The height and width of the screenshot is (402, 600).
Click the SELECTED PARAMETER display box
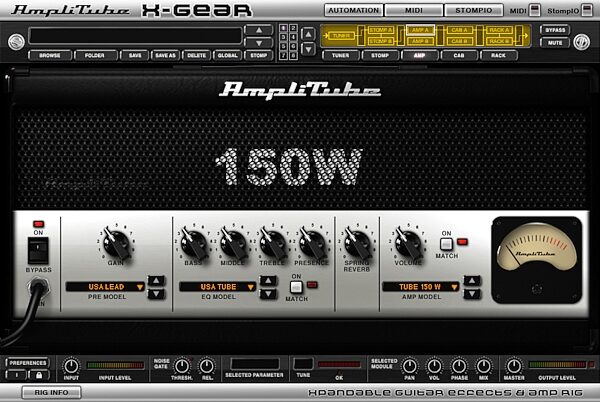click(255, 364)
